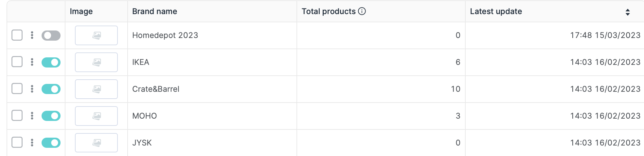This screenshot has height=156, width=644.
Task: Select the Crate&Barrel row checkbox
Action: point(17,89)
